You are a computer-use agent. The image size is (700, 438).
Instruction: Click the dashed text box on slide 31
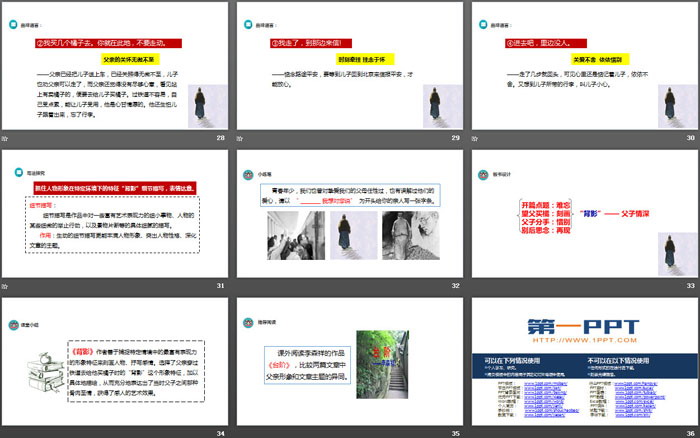[x=112, y=225]
